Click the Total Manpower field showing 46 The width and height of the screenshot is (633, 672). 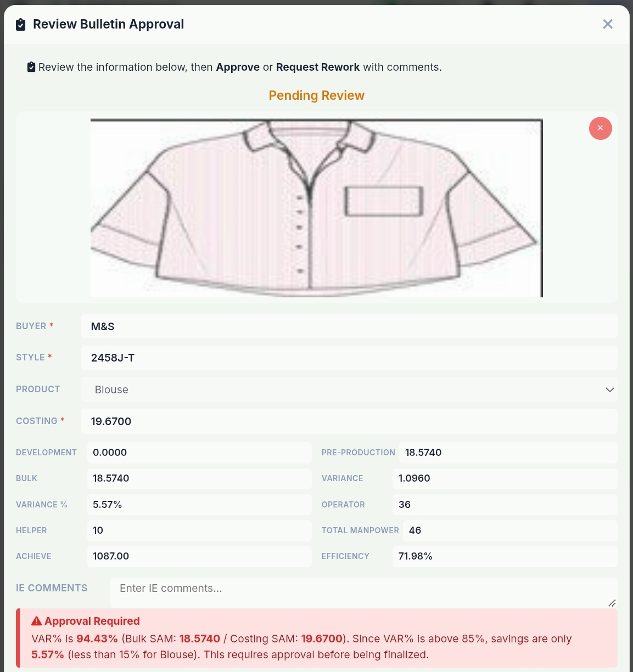coord(510,530)
